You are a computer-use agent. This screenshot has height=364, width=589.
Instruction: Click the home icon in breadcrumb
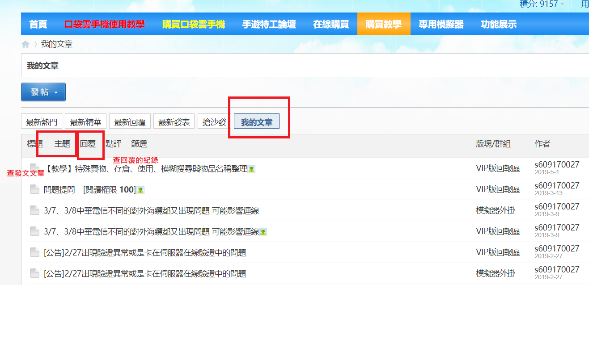point(25,44)
